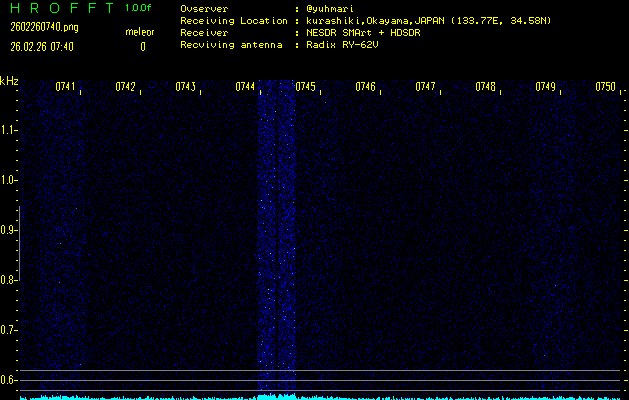Select the 0743 time tick label

[x=186, y=87]
